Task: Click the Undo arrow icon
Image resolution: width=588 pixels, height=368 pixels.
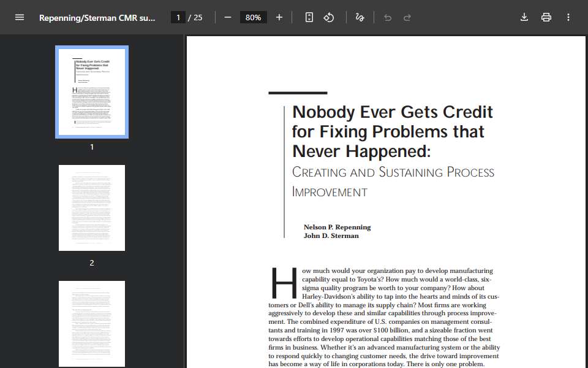Action: click(x=388, y=18)
